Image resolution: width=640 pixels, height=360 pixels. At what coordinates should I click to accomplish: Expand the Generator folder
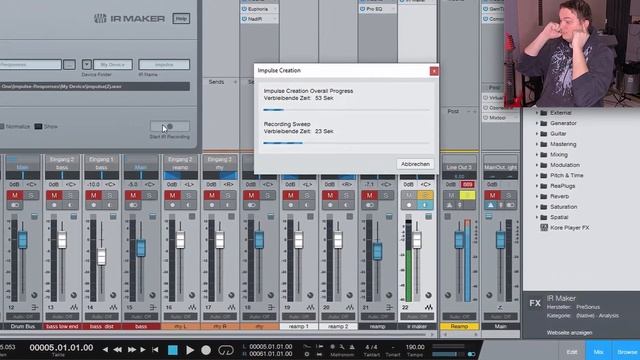tap(537, 123)
